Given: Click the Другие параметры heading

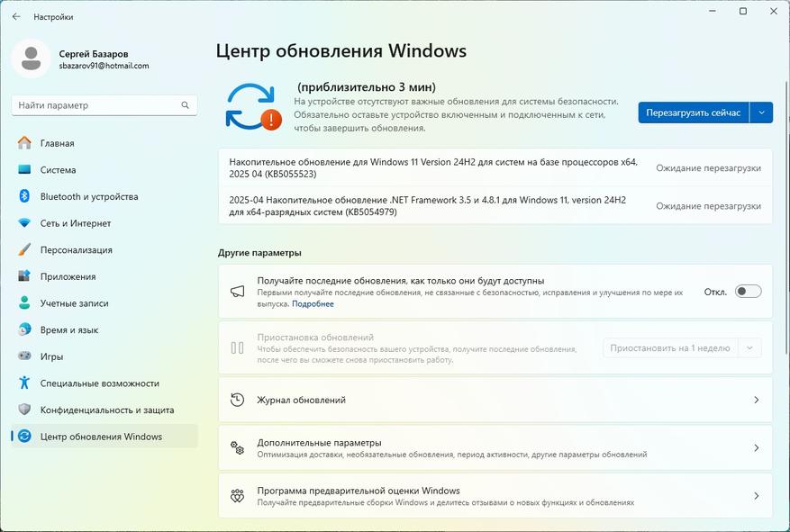Looking at the screenshot, I should pos(259,253).
